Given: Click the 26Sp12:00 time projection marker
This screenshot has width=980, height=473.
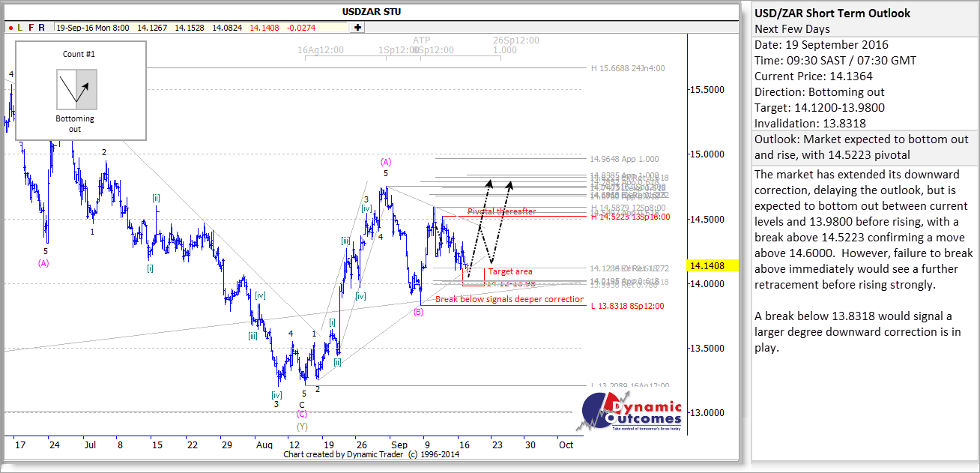Looking at the screenshot, I should point(515,40).
